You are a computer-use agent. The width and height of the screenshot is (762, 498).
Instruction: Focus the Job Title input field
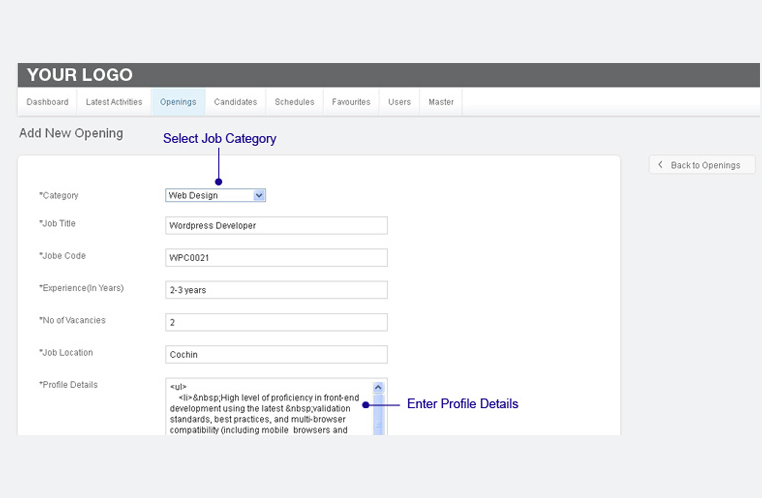point(276,226)
